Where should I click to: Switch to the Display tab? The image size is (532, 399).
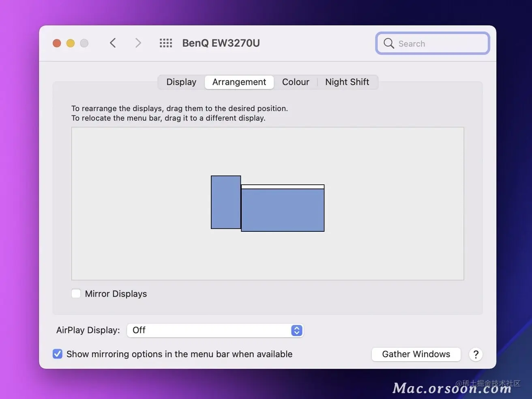[x=181, y=82]
